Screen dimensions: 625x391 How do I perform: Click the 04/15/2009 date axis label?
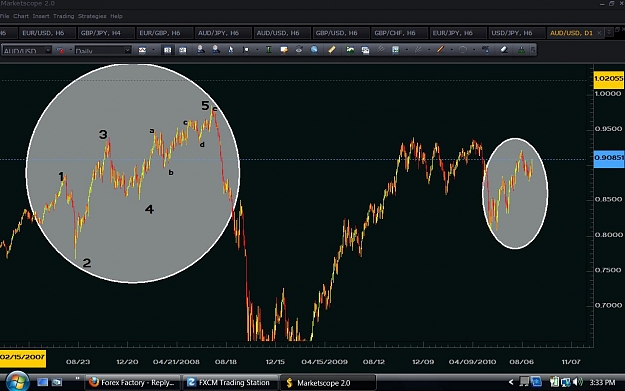click(324, 362)
